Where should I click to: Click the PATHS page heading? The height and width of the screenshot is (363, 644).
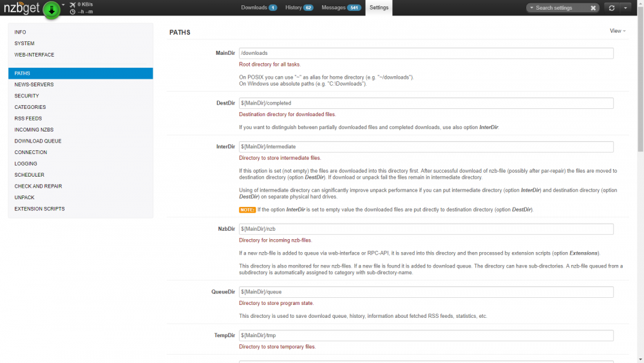pyautogui.click(x=180, y=32)
